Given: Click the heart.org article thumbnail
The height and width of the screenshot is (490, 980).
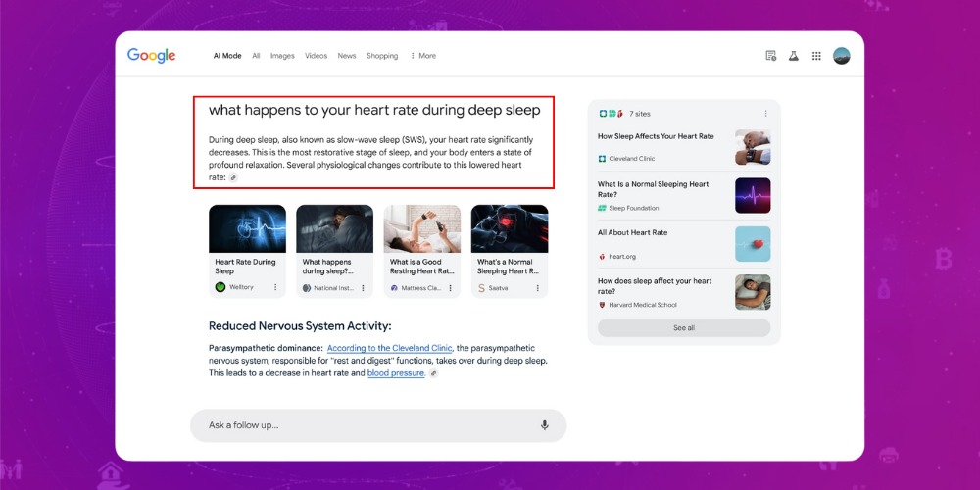Looking at the screenshot, I should point(753,244).
